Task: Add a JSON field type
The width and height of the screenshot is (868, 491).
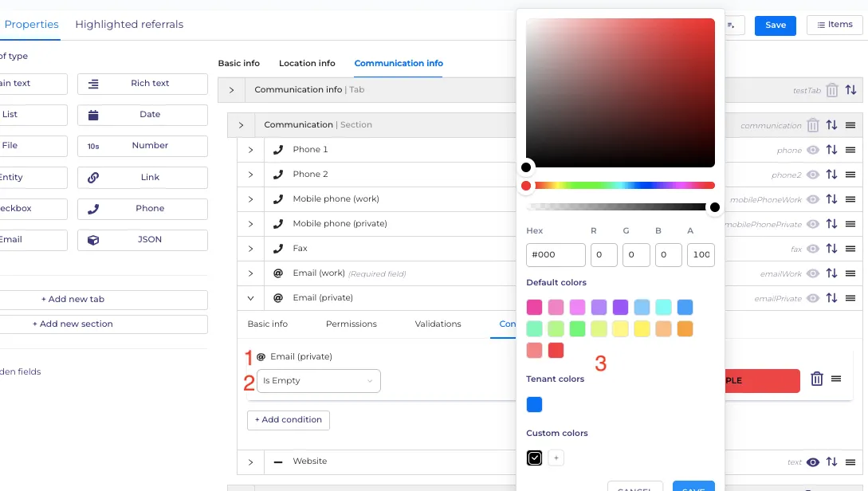Action: pos(142,240)
